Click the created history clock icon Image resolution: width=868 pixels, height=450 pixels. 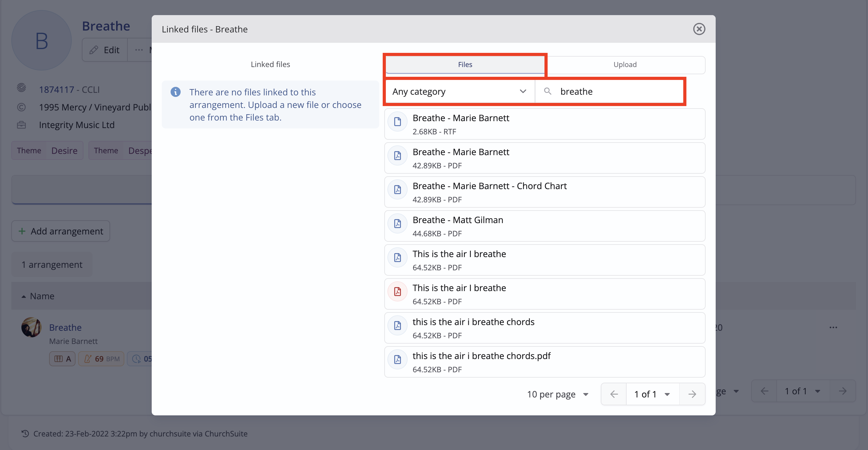tap(25, 434)
